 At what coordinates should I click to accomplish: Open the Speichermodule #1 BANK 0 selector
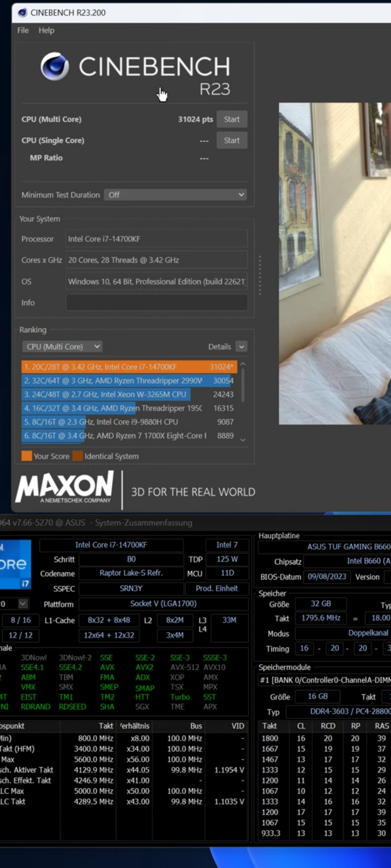tap(325, 680)
